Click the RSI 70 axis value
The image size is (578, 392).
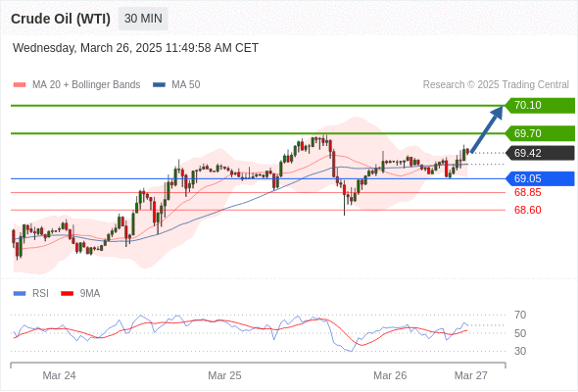pyautogui.click(x=520, y=315)
